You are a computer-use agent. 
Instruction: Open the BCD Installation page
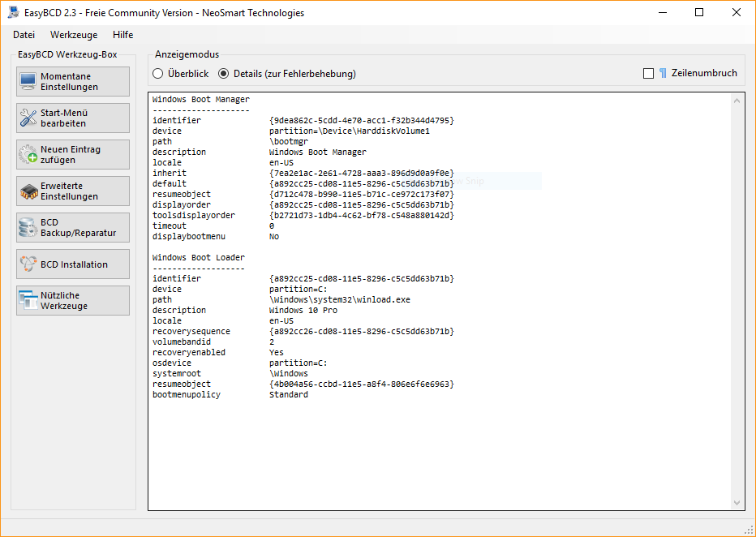pyautogui.click(x=73, y=264)
